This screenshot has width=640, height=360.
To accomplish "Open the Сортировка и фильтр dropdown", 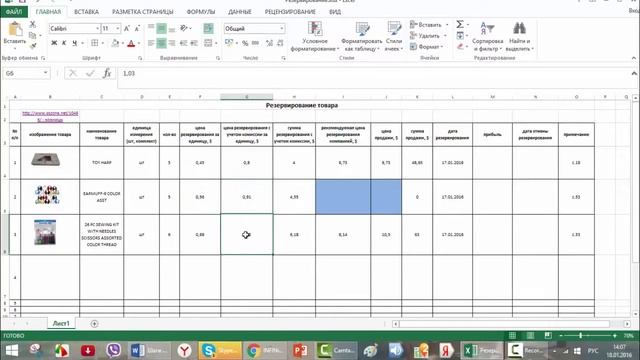I will pos(487,36).
